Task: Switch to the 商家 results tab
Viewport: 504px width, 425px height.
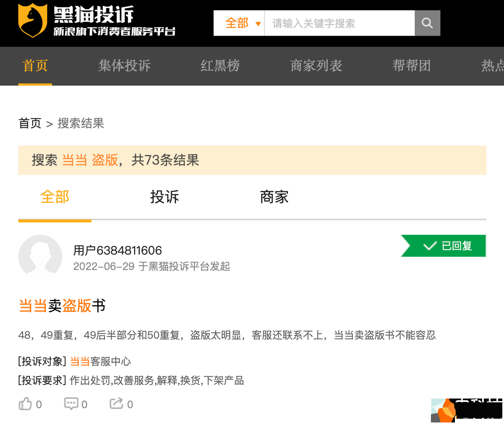Action: [274, 197]
